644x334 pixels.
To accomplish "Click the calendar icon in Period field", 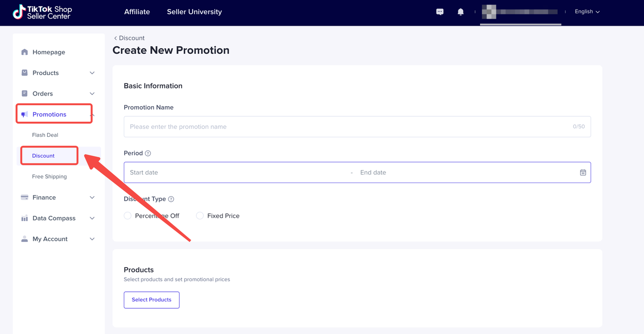I will 583,173.
